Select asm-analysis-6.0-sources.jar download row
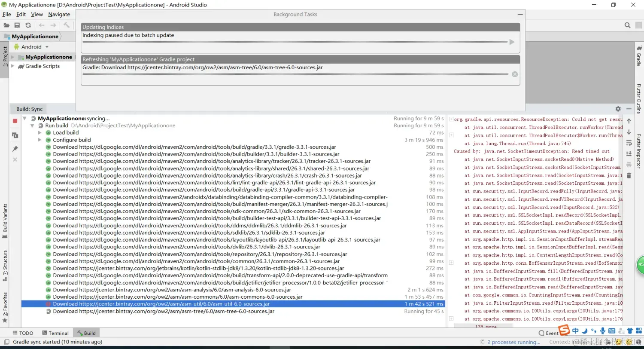This screenshot has height=349, width=644. tap(233, 290)
